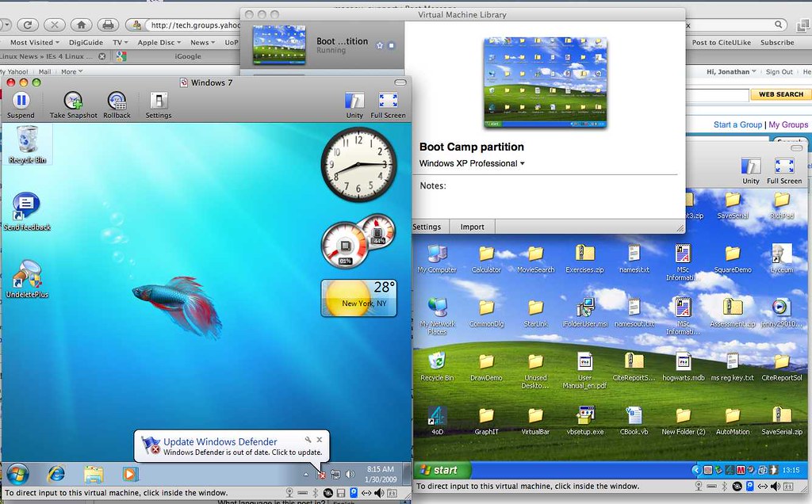Click the Subscribe bookmark
The width and height of the screenshot is (812, 504).
(x=777, y=43)
